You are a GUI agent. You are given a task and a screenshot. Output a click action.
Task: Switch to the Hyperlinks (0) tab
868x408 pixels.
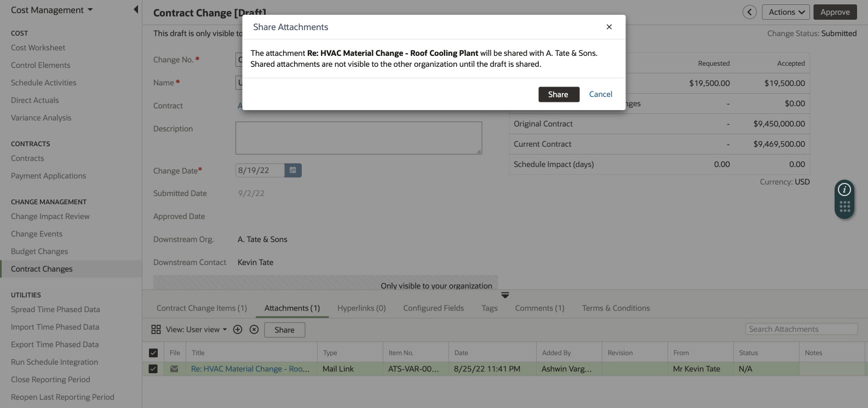[x=361, y=308]
